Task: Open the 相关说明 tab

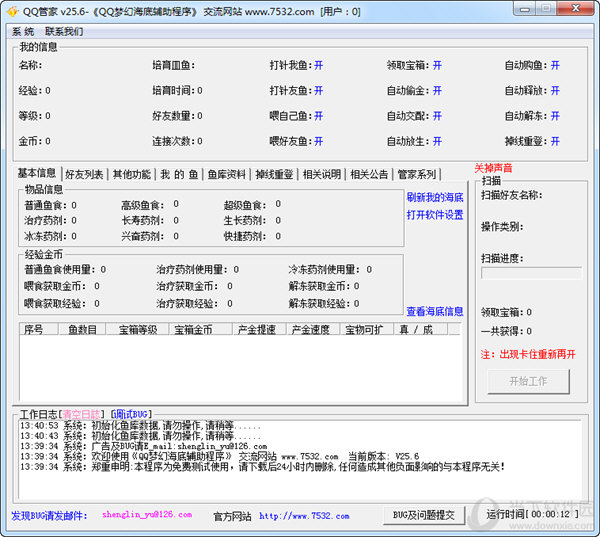Action: coord(321,175)
